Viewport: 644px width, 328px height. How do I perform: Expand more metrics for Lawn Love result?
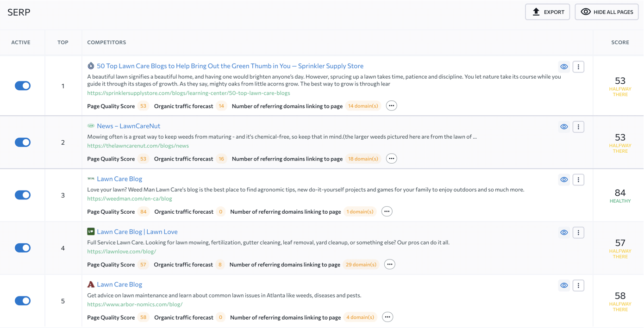(x=390, y=265)
